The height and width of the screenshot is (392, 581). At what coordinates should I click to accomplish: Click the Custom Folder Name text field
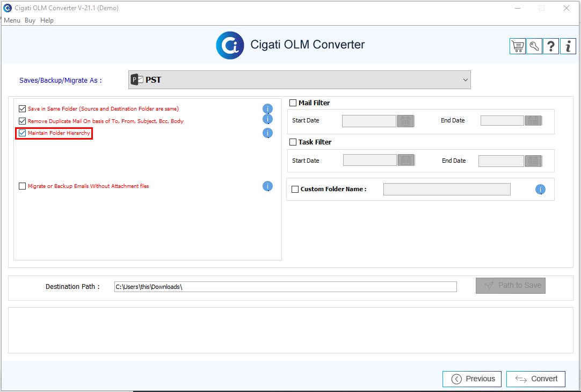click(x=447, y=190)
